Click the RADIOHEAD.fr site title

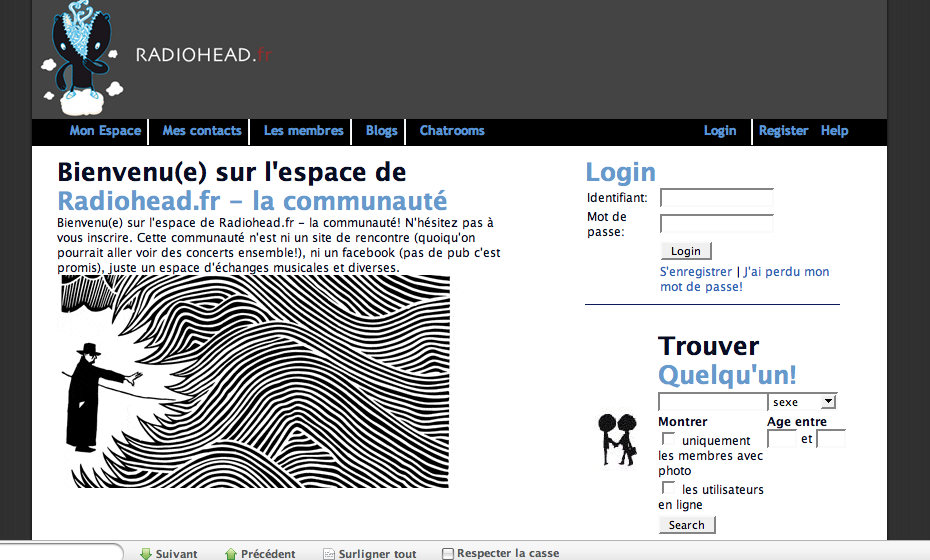click(203, 55)
